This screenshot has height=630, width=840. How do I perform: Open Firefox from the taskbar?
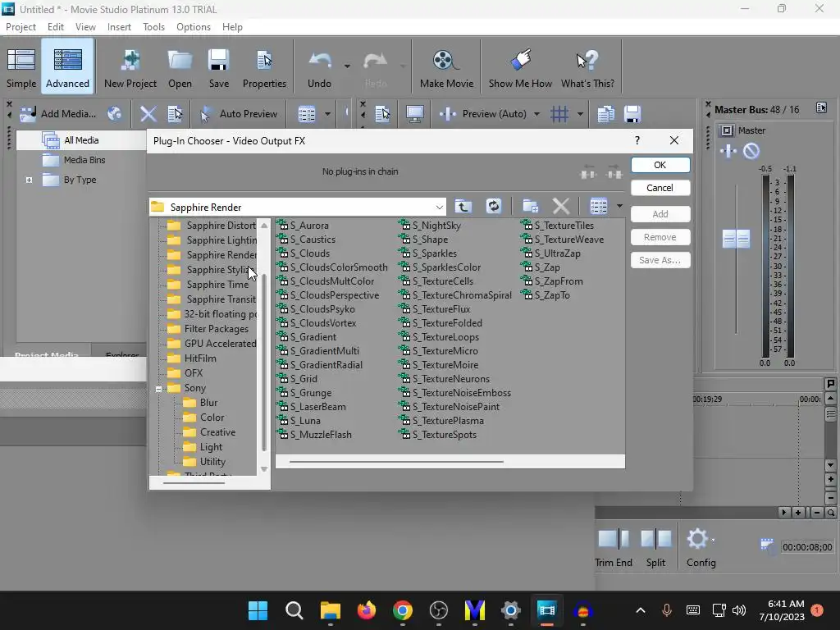367,610
